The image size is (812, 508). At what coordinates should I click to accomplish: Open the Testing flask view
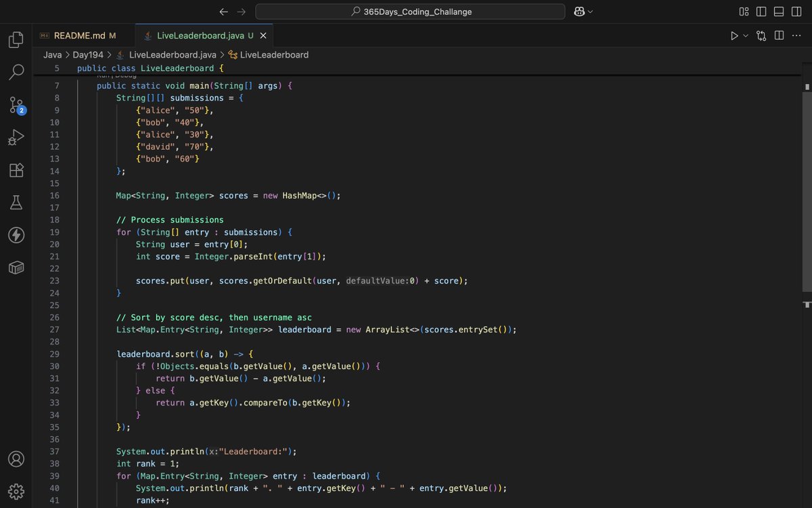coord(16,203)
